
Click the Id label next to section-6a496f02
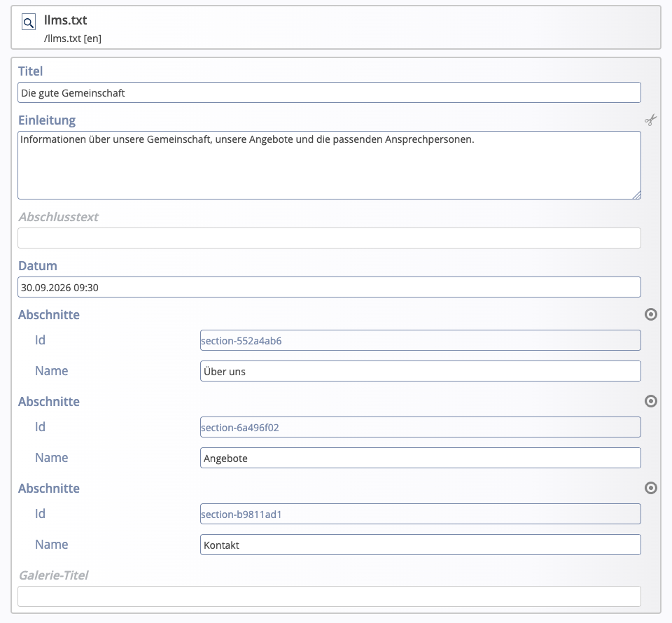[40, 427]
